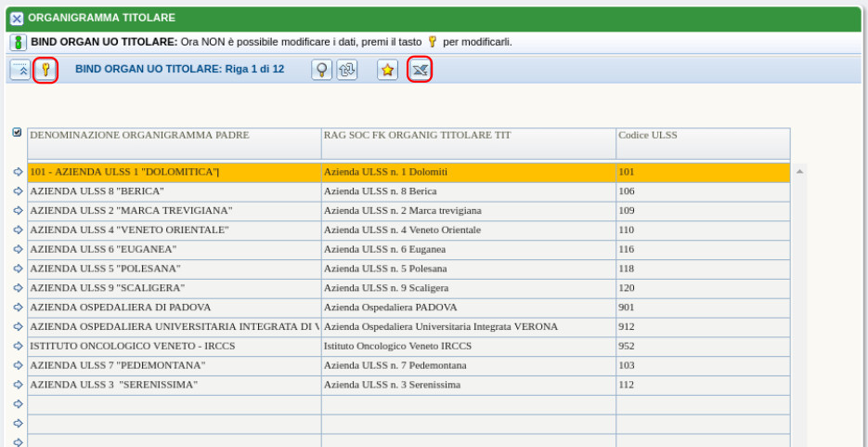Select row arrow for Azienda ULSS 8 Berica

coord(18,191)
